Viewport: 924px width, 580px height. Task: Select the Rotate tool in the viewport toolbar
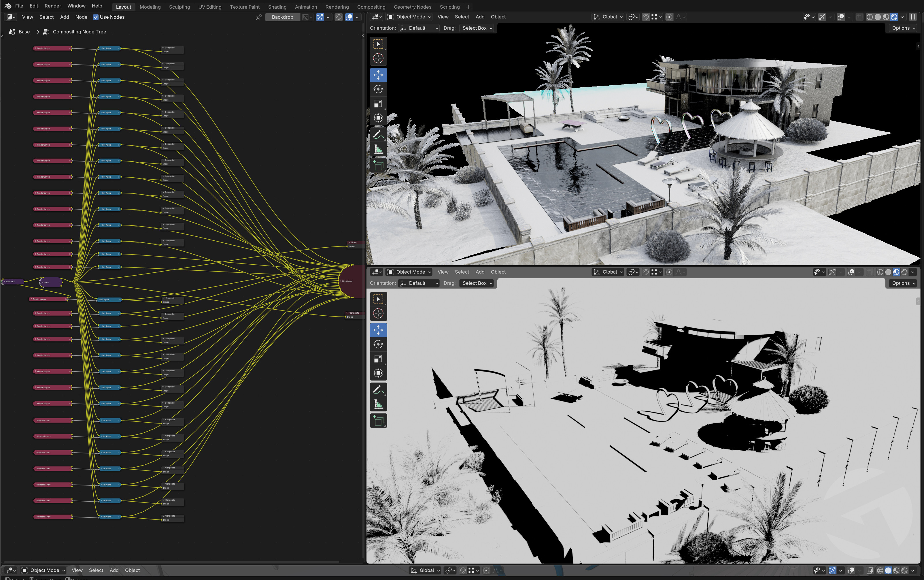point(378,89)
